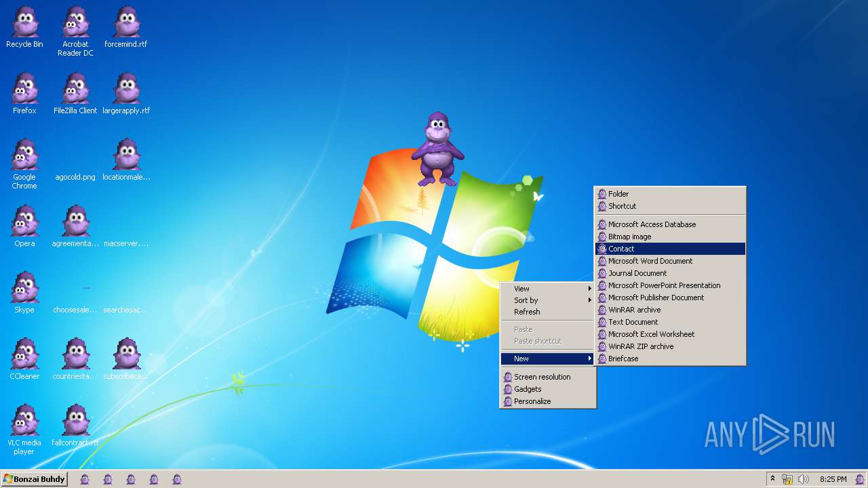
Task: Click the Skype desktop shortcut
Action: point(24,293)
